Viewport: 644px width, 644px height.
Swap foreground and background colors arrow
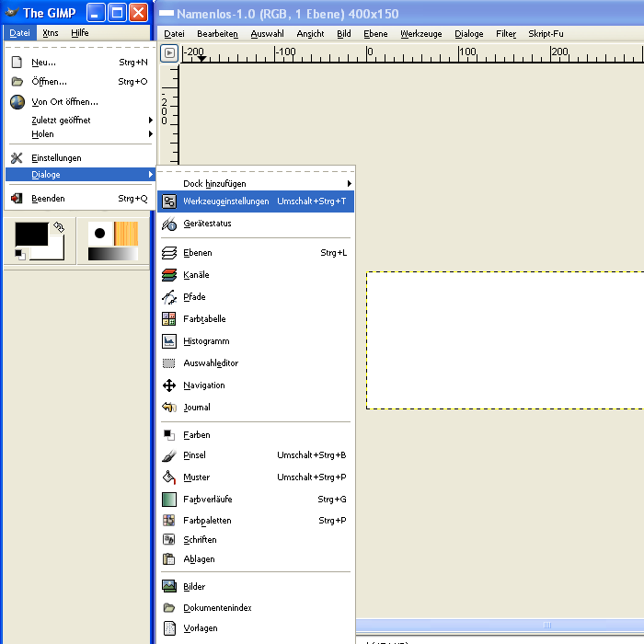59,227
